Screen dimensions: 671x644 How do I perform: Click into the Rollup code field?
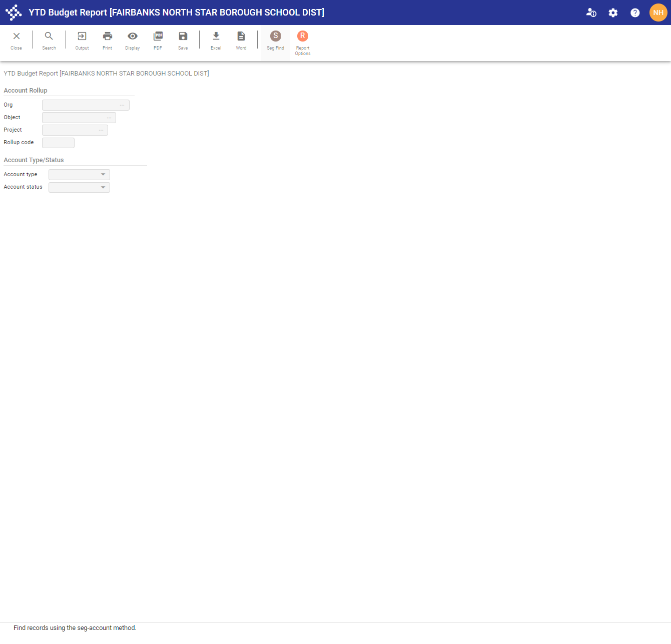[x=59, y=143]
